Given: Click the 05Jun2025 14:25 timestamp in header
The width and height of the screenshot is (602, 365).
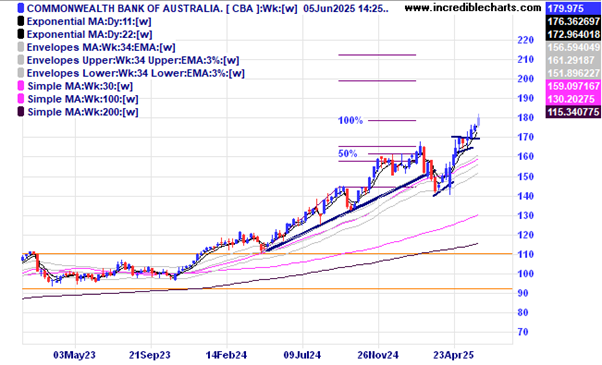Looking at the screenshot, I should 346,8.
